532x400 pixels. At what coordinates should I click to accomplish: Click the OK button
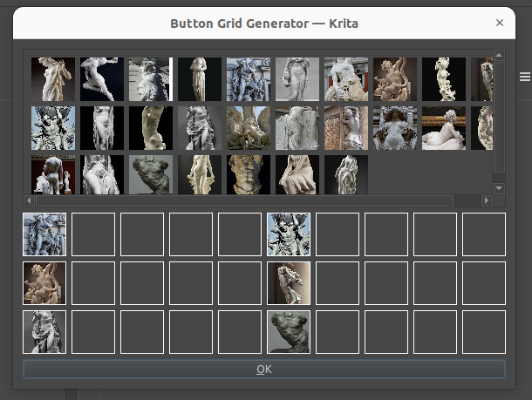tap(264, 369)
